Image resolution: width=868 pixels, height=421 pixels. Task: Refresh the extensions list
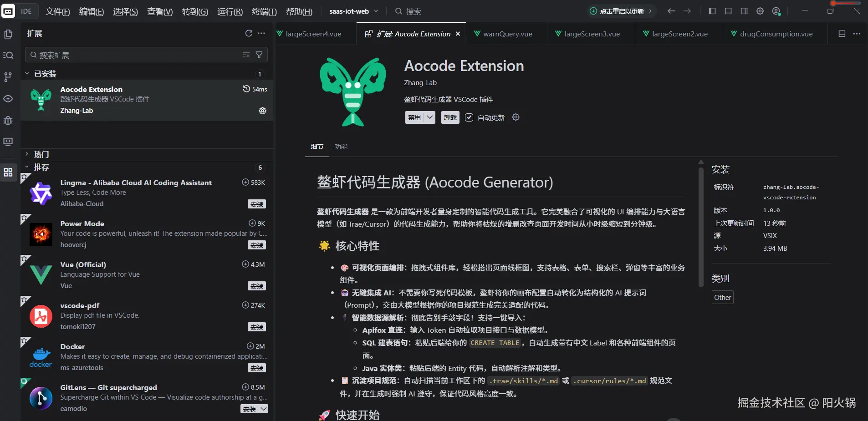249,33
